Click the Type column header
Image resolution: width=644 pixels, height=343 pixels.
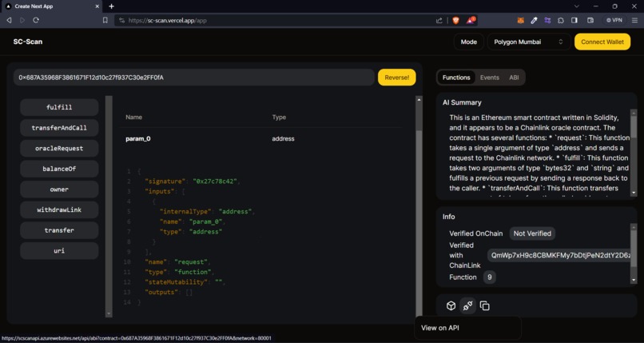[x=279, y=117]
